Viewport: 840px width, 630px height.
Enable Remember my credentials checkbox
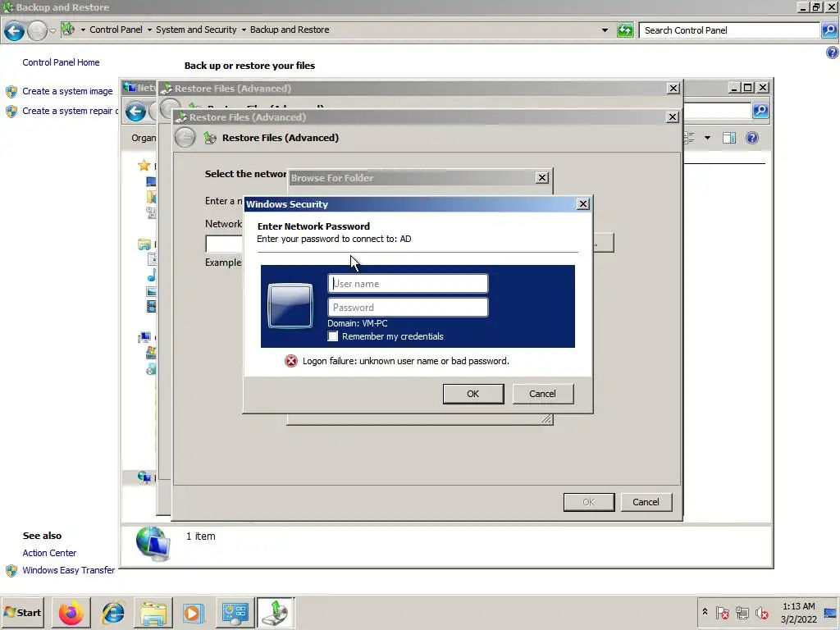[333, 336]
